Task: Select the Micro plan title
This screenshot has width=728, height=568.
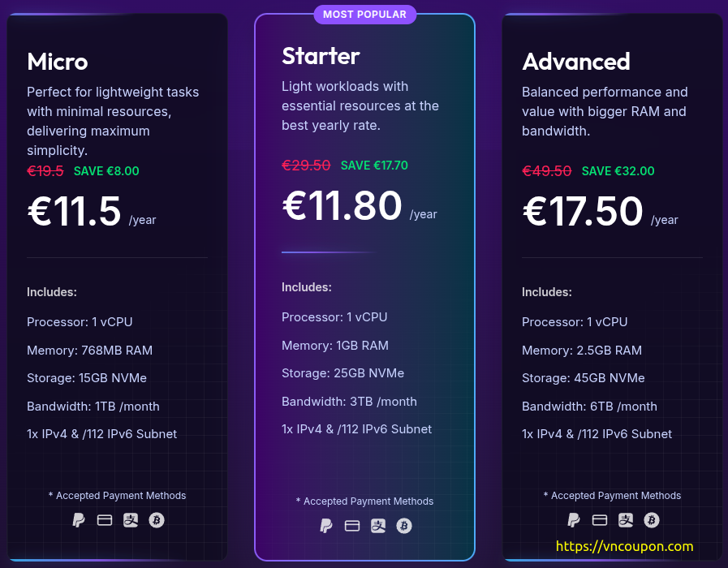Action: pyautogui.click(x=58, y=62)
